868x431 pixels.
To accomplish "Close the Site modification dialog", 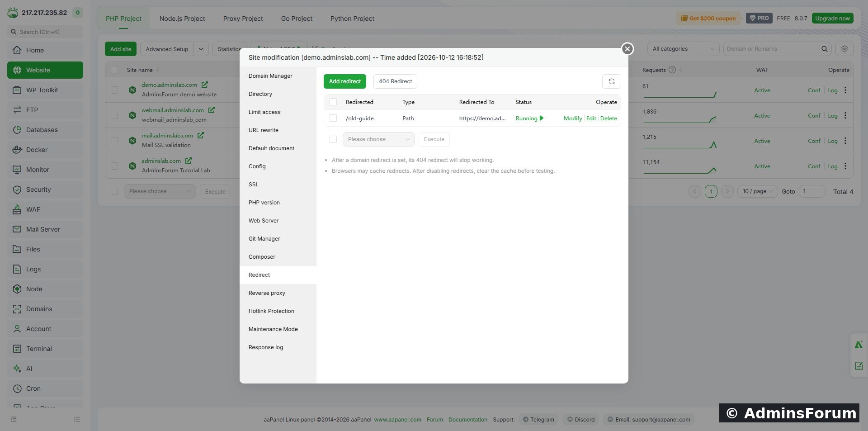I will tap(627, 49).
